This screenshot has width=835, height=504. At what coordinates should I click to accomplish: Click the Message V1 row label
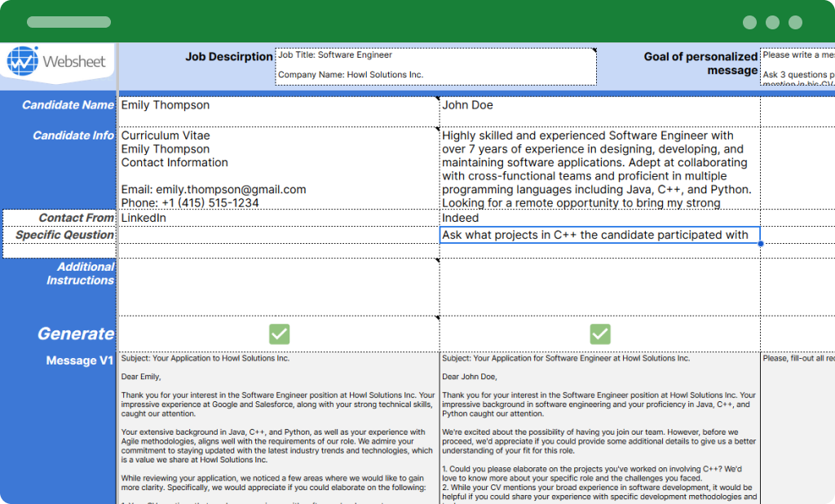(79, 360)
